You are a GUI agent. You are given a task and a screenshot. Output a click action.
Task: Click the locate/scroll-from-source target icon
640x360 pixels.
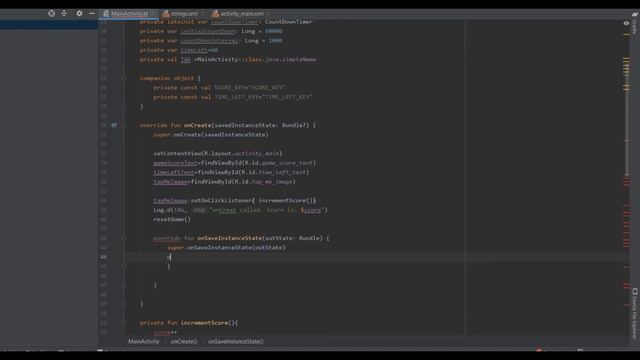pyautogui.click(x=51, y=13)
